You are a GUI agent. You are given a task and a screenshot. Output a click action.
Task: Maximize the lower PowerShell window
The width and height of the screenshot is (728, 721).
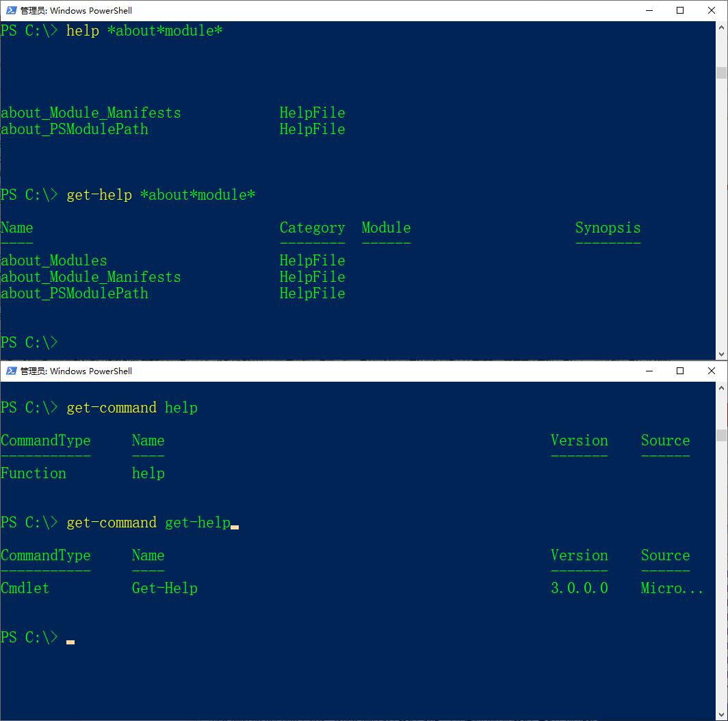click(x=680, y=371)
